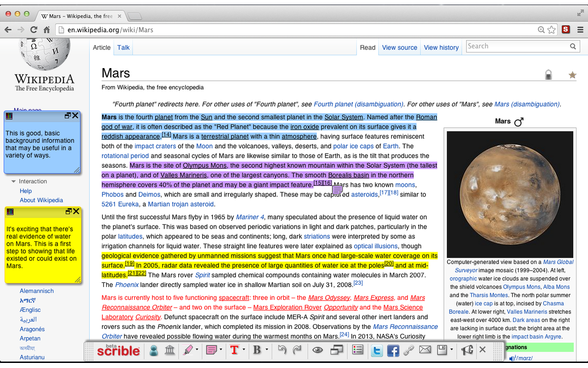Open the text color dropdown arrow

click(x=244, y=350)
